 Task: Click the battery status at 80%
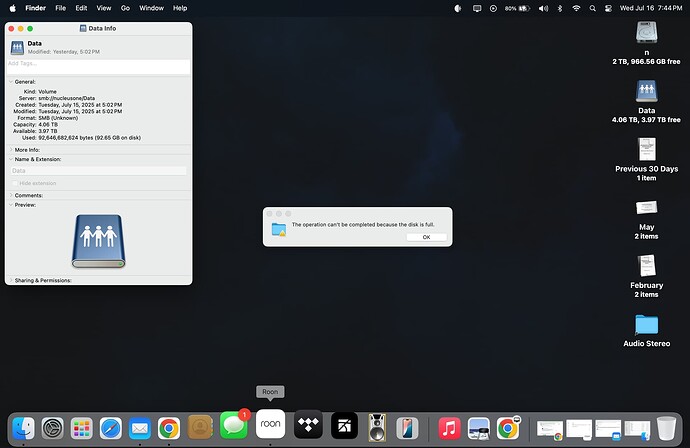(x=518, y=8)
